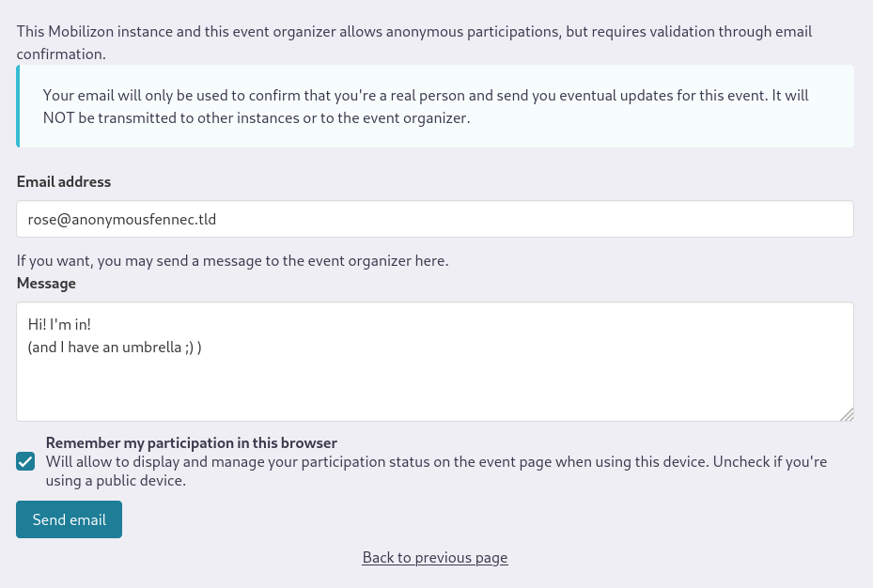Click the "Message" field label
The width and height of the screenshot is (873, 588).
[46, 283]
